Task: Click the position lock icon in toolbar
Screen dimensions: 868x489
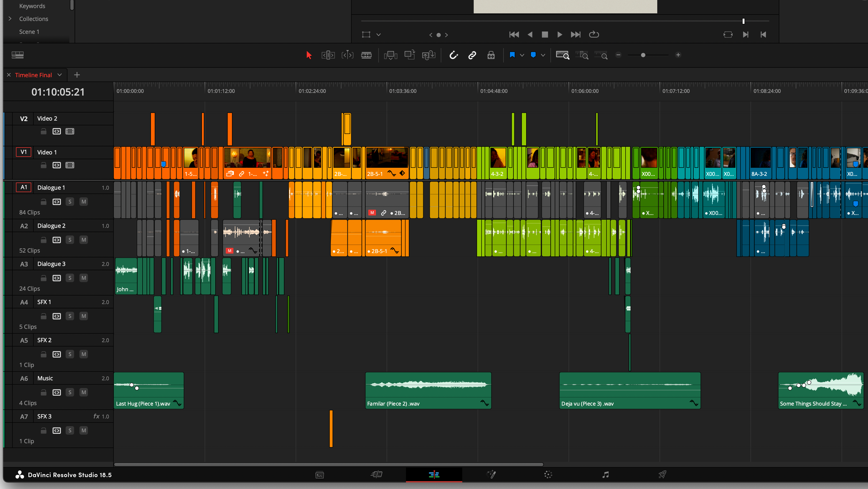Action: 491,55
